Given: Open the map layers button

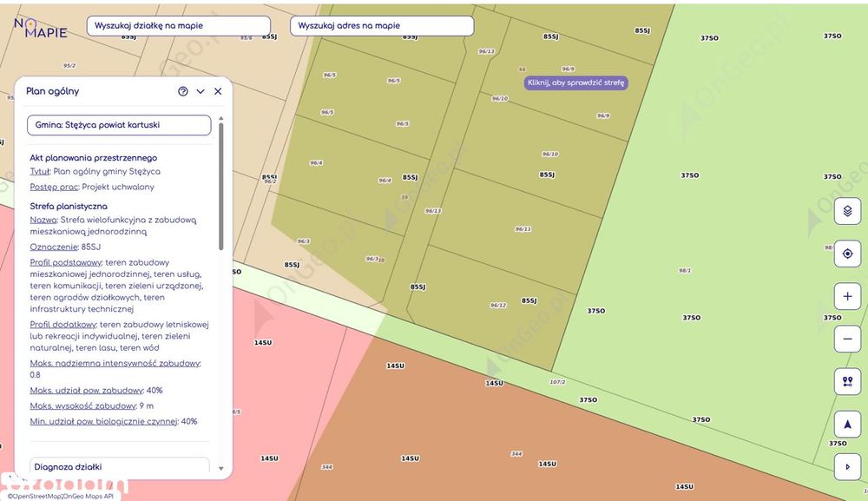Looking at the screenshot, I should (x=847, y=211).
